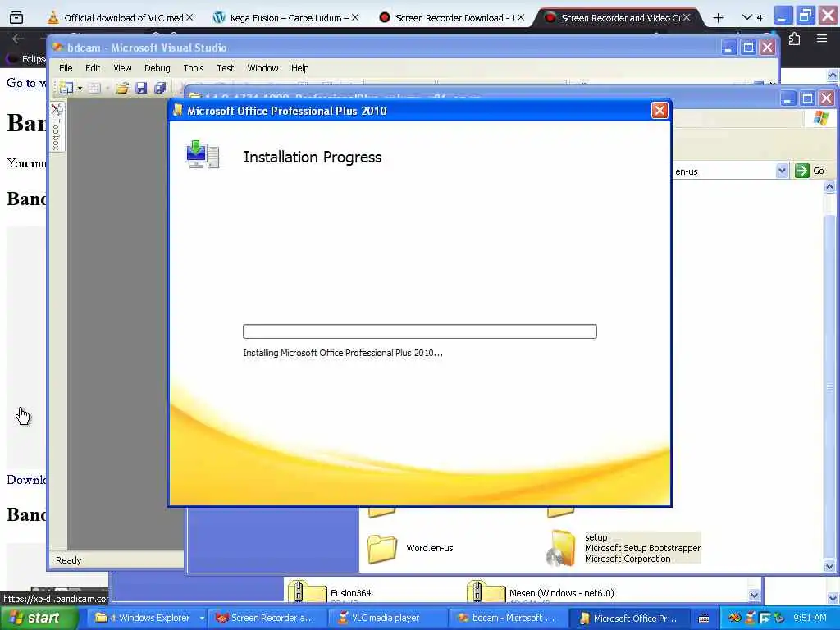840x630 pixels.
Task: Open the File menu in Visual Studio
Action: [x=66, y=68]
